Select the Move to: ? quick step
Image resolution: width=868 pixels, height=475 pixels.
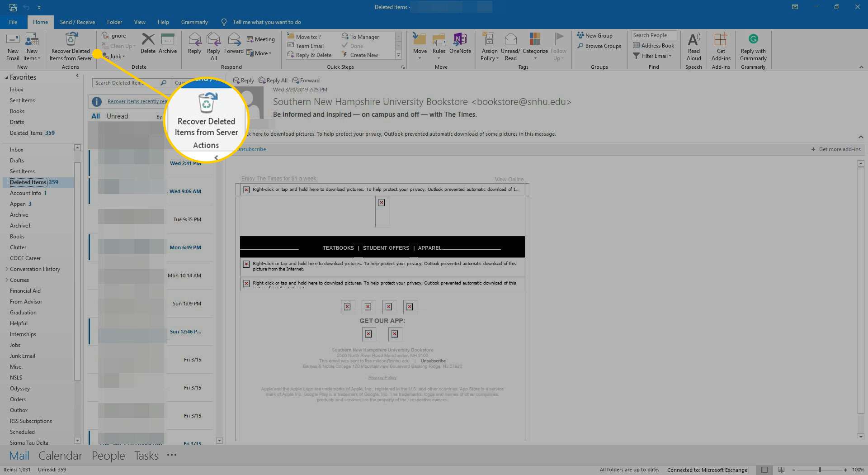pyautogui.click(x=304, y=37)
